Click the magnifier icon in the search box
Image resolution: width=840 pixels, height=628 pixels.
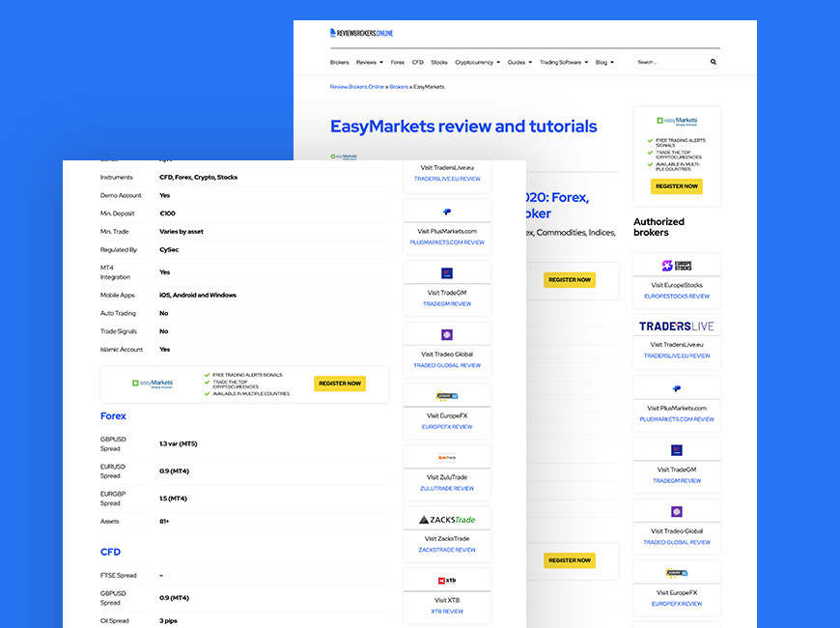tap(714, 62)
